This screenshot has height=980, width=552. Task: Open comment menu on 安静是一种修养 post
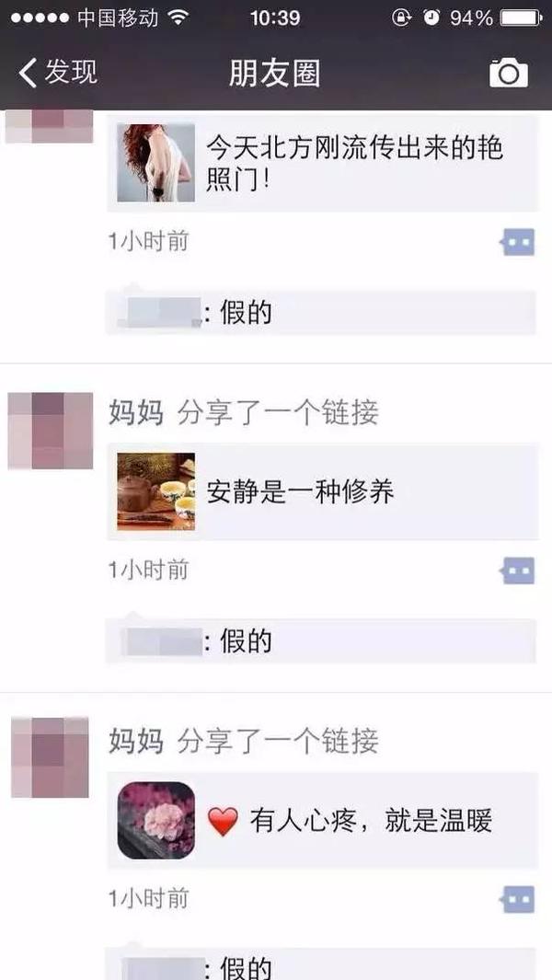click(518, 571)
